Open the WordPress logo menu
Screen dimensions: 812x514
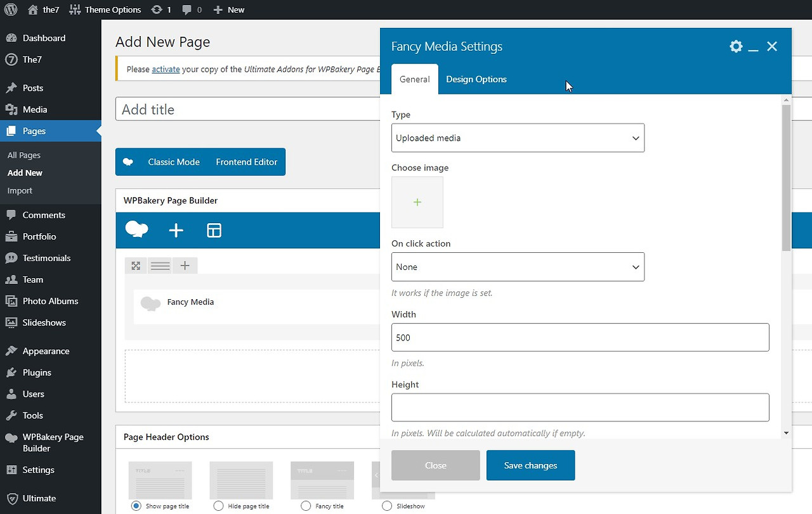point(11,10)
